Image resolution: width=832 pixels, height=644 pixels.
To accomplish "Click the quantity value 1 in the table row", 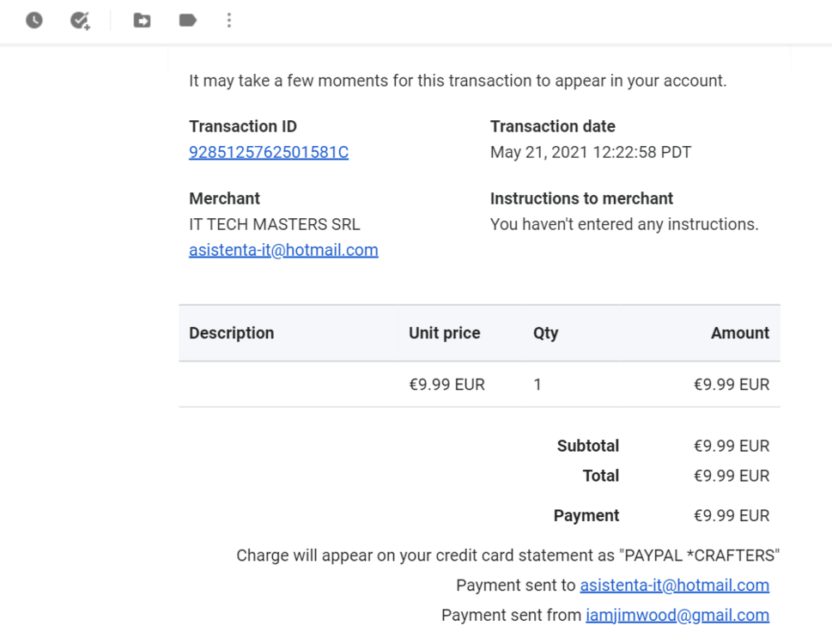I will (x=537, y=385).
